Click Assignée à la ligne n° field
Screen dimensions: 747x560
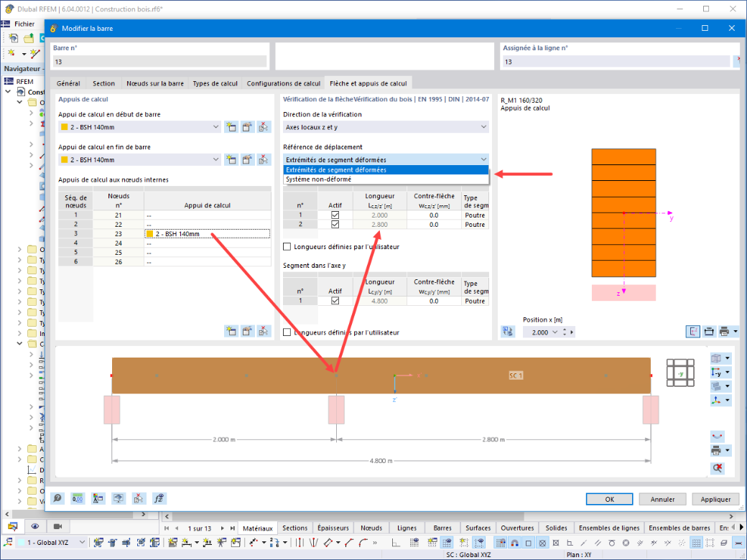(x=616, y=62)
